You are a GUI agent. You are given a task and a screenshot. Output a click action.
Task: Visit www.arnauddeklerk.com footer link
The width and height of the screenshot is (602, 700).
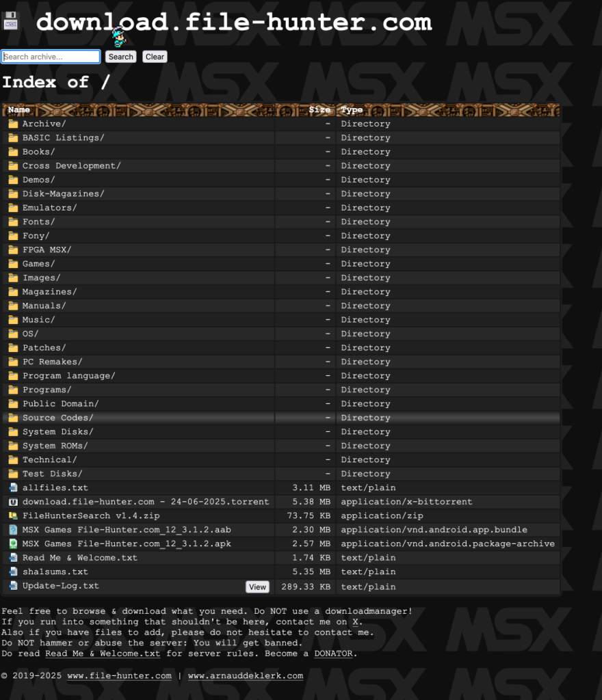click(x=245, y=676)
